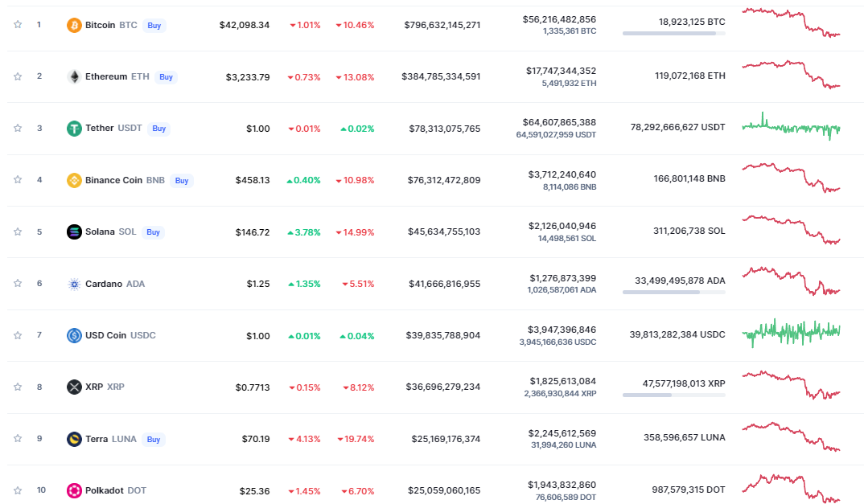Open the Buy button next to Bitcoin BTC
Image resolution: width=864 pixels, height=504 pixels.
154,26
